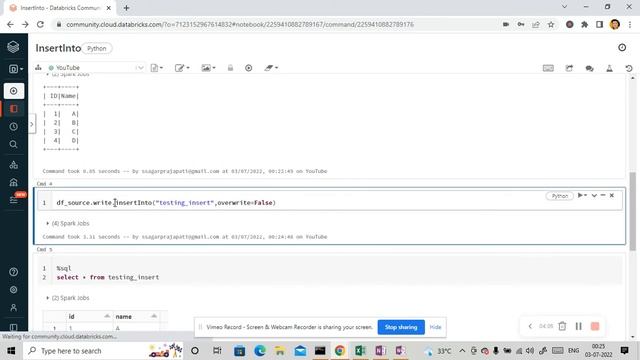Open the Edit menu dropdown in toolbar
This screenshot has width=640, height=360.
[182, 68]
